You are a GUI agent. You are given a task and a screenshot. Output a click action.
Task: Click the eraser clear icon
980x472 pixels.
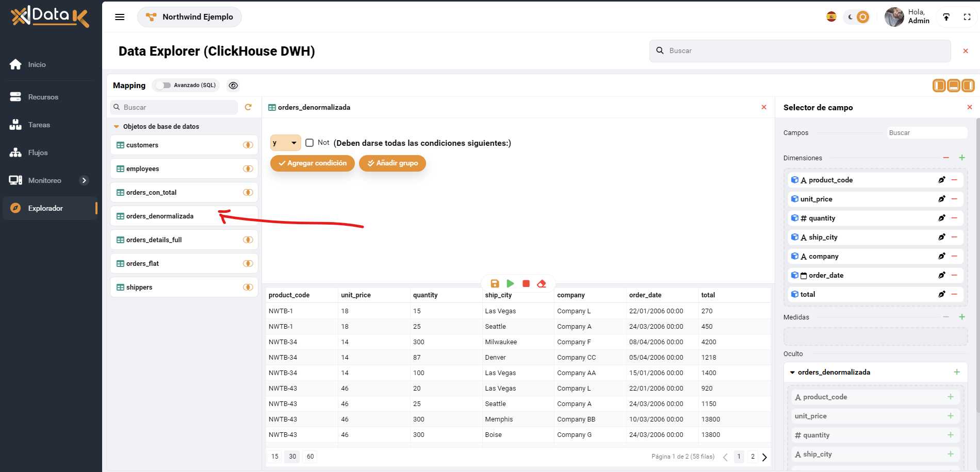pyautogui.click(x=541, y=283)
